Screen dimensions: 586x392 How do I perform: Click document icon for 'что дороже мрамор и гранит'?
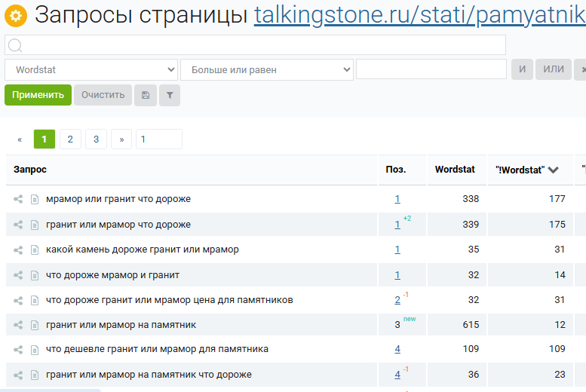[x=34, y=275]
